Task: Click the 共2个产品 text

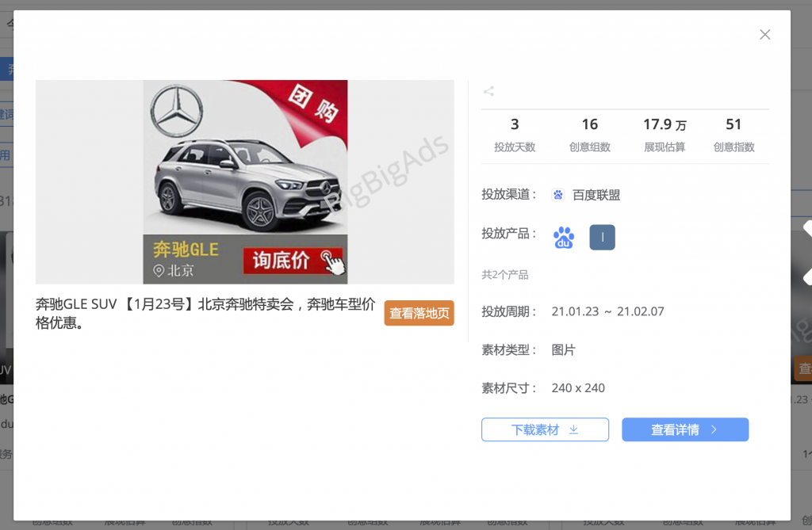Action: click(505, 275)
